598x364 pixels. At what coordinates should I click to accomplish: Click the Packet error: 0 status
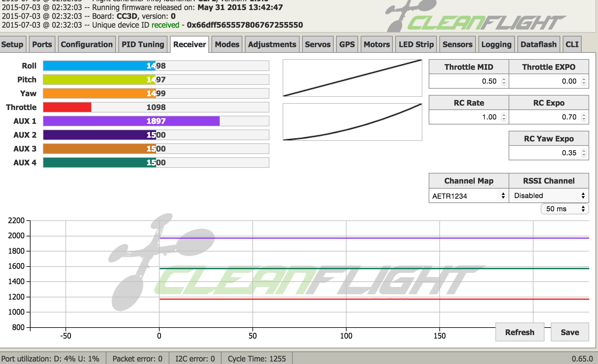(137, 359)
